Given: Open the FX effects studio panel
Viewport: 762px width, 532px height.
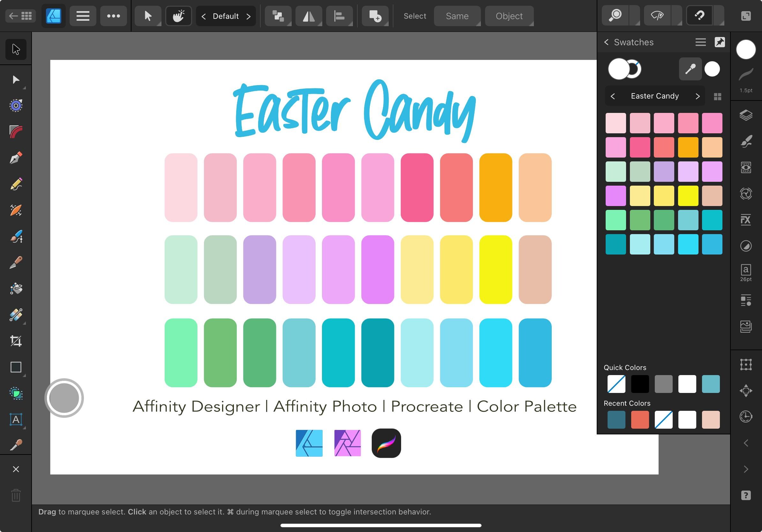Looking at the screenshot, I should [x=746, y=219].
